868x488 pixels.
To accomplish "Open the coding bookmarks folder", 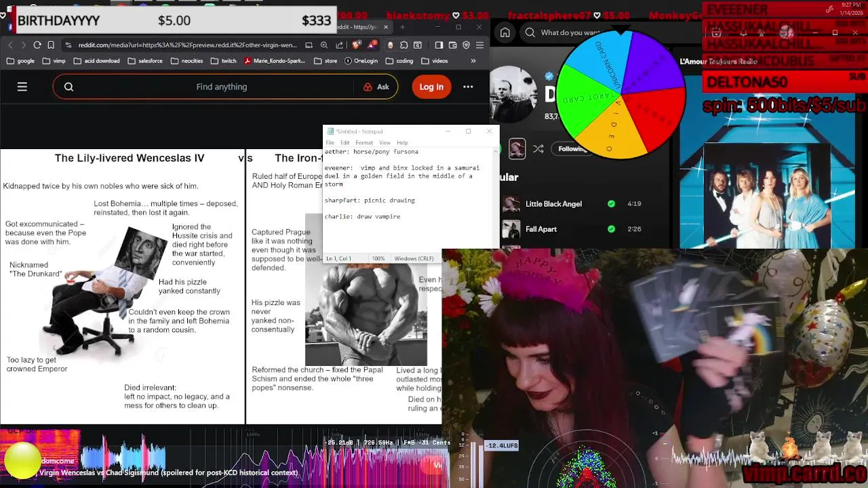I will [x=399, y=61].
